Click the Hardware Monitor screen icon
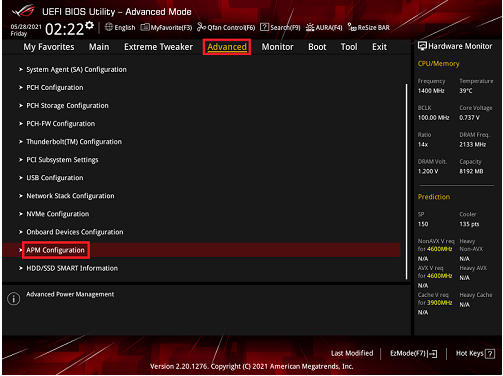The image size is (503, 376). click(x=422, y=46)
